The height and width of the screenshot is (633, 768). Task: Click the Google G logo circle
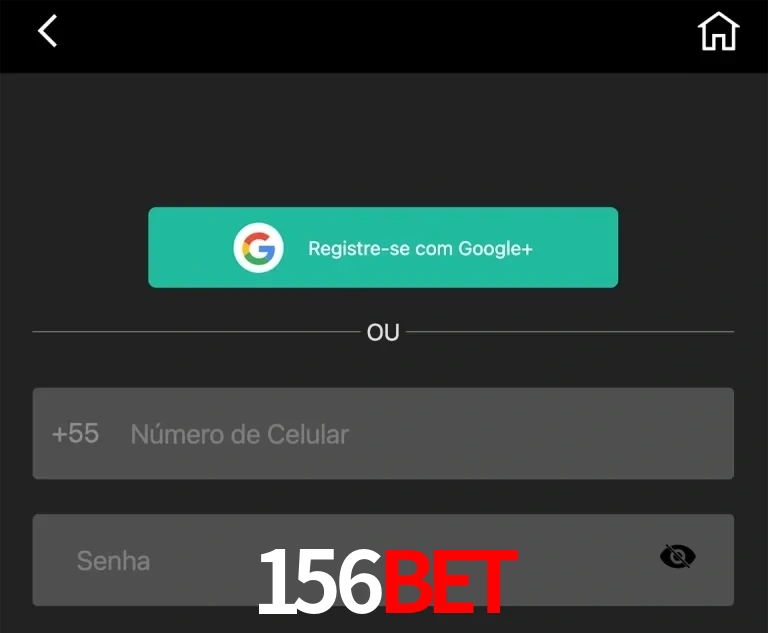point(258,247)
